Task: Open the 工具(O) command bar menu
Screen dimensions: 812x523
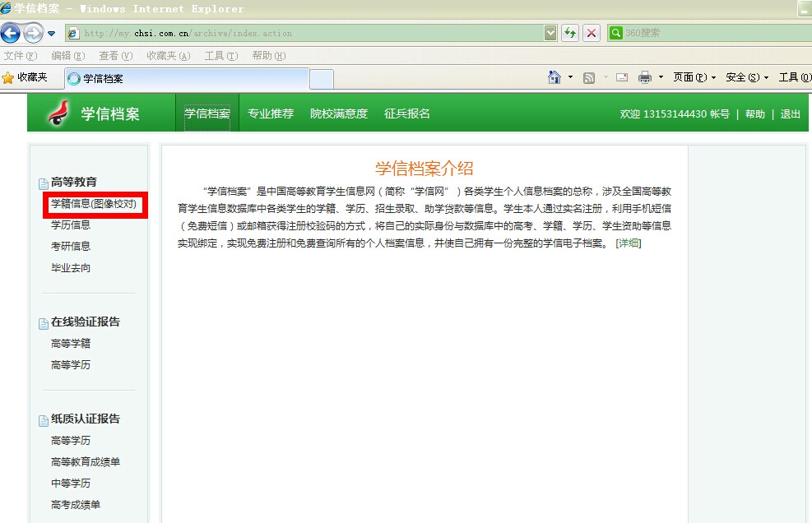Action: tap(795, 77)
